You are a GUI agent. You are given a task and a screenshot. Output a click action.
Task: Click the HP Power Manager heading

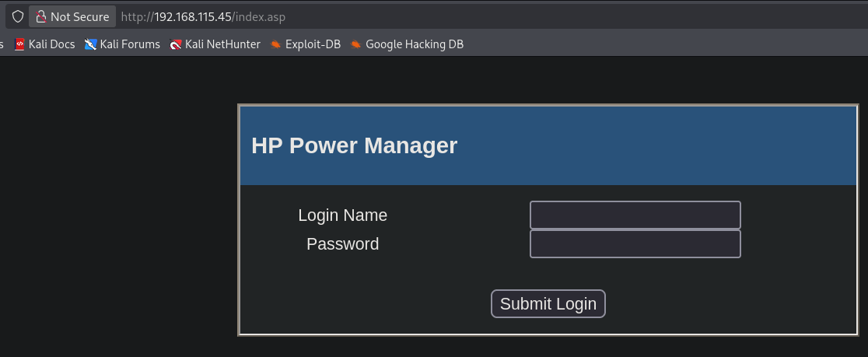click(x=354, y=145)
